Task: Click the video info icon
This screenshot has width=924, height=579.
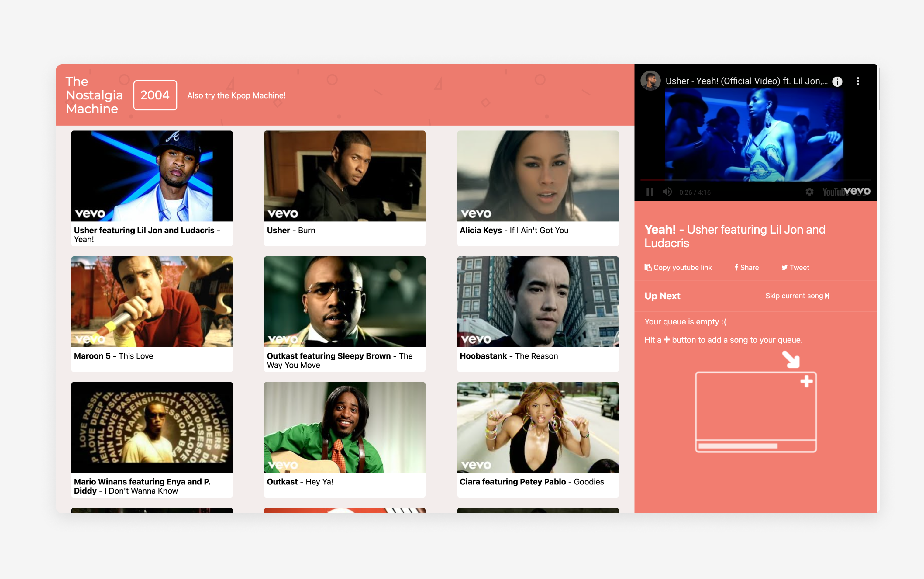Action: (x=837, y=81)
